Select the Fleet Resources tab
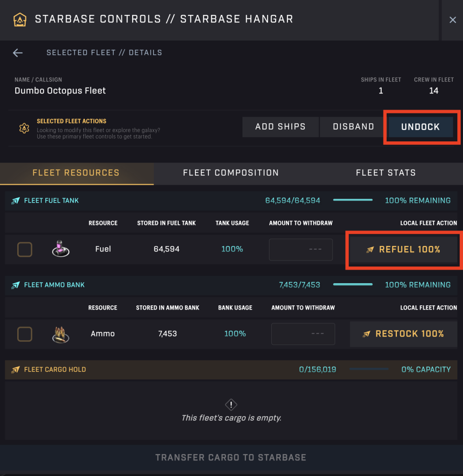 (x=76, y=173)
